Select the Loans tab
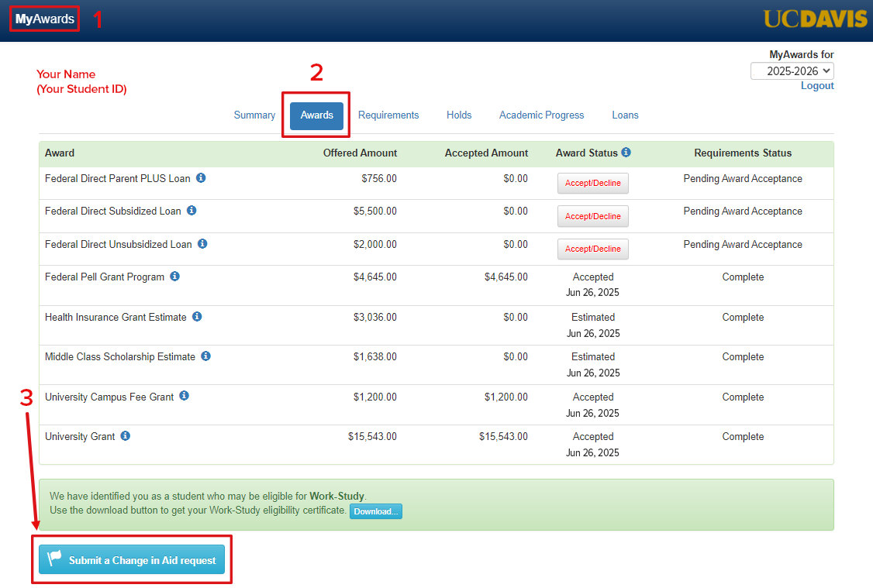The height and width of the screenshot is (588, 873). tap(625, 115)
